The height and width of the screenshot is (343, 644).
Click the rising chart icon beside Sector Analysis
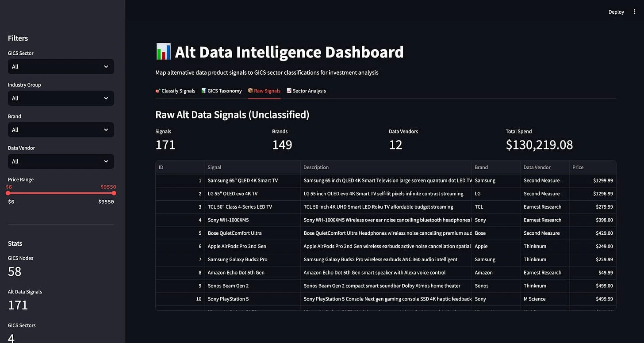pos(289,91)
